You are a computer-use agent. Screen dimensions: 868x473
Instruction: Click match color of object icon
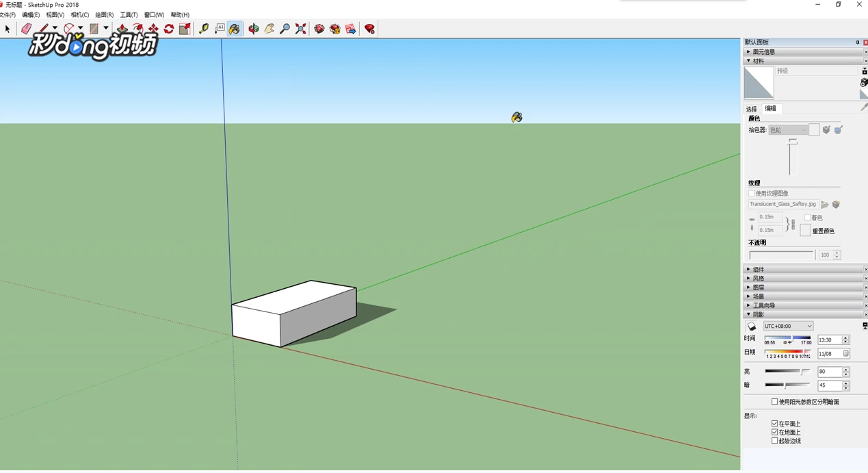click(826, 129)
